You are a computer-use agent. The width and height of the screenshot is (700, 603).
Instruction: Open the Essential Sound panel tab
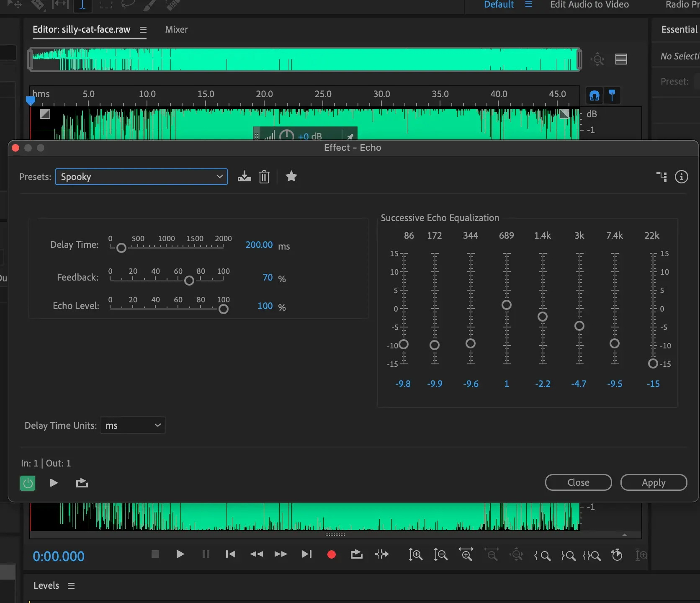pos(680,30)
